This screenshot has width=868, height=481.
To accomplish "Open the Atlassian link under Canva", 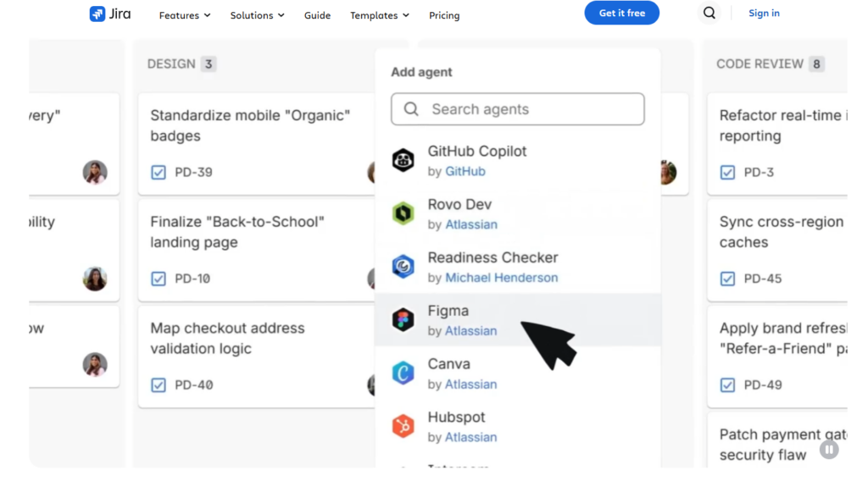I will 471,384.
